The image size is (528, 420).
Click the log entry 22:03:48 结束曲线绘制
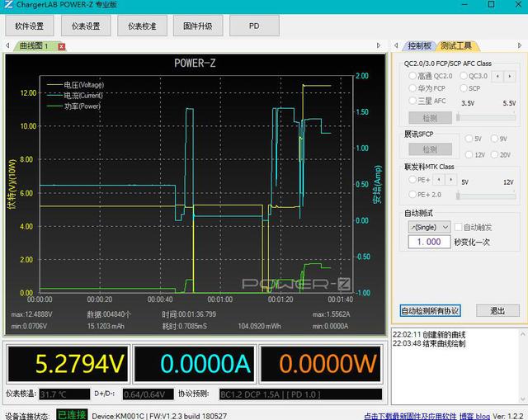[429, 343]
